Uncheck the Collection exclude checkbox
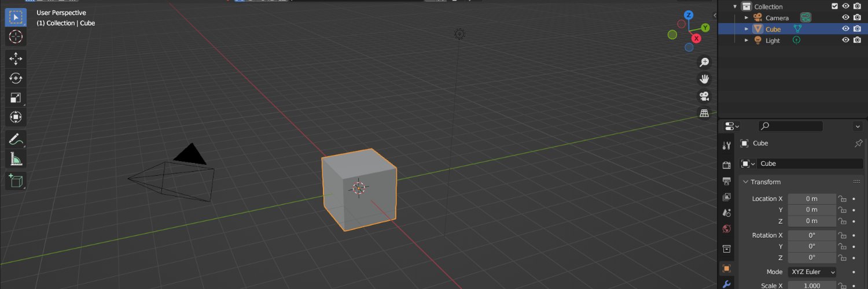Screen dimensions: 868x289 (834, 6)
